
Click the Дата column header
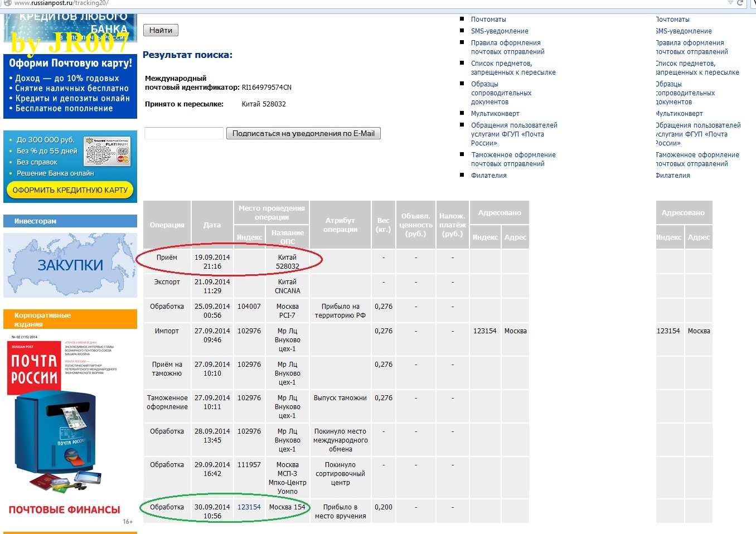pos(212,225)
